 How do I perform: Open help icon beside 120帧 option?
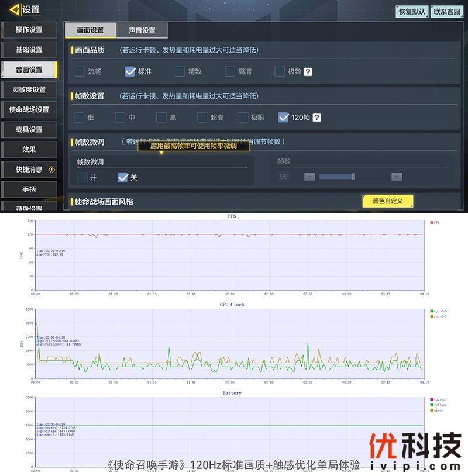pyautogui.click(x=316, y=118)
